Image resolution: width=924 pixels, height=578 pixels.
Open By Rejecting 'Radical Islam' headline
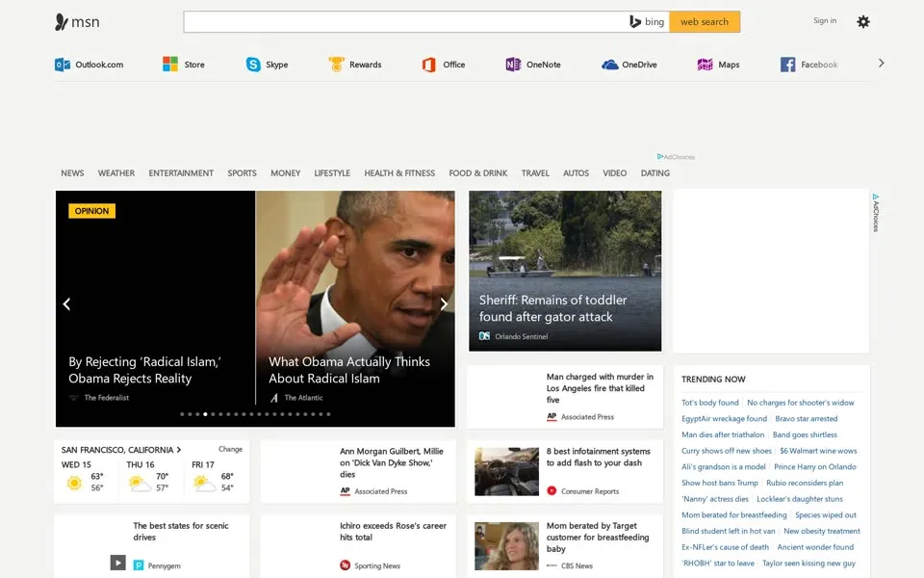point(144,370)
